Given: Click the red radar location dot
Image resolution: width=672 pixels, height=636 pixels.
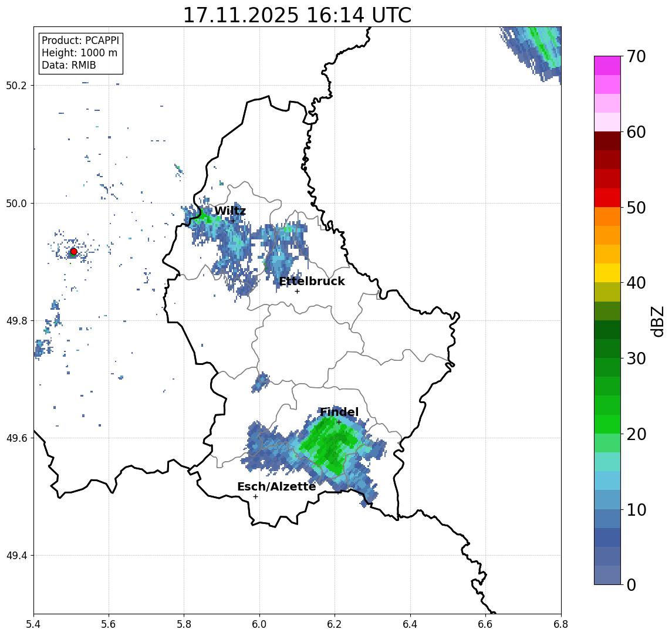Looking at the screenshot, I should (x=74, y=252).
